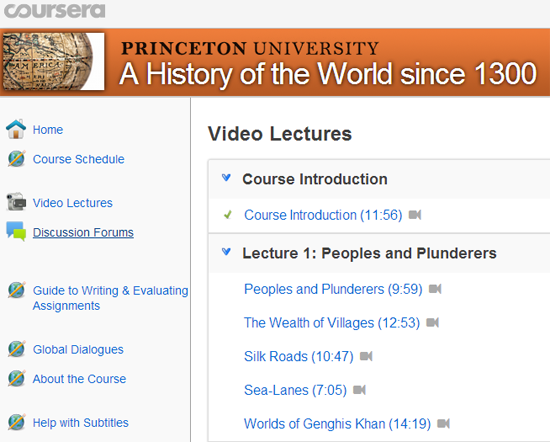Click the About the Course globe icon
The height and width of the screenshot is (442, 550).
(16, 379)
